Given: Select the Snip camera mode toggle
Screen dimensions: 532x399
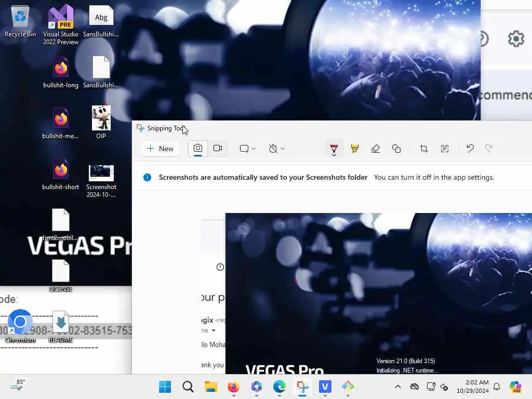Looking at the screenshot, I should click(x=198, y=149).
